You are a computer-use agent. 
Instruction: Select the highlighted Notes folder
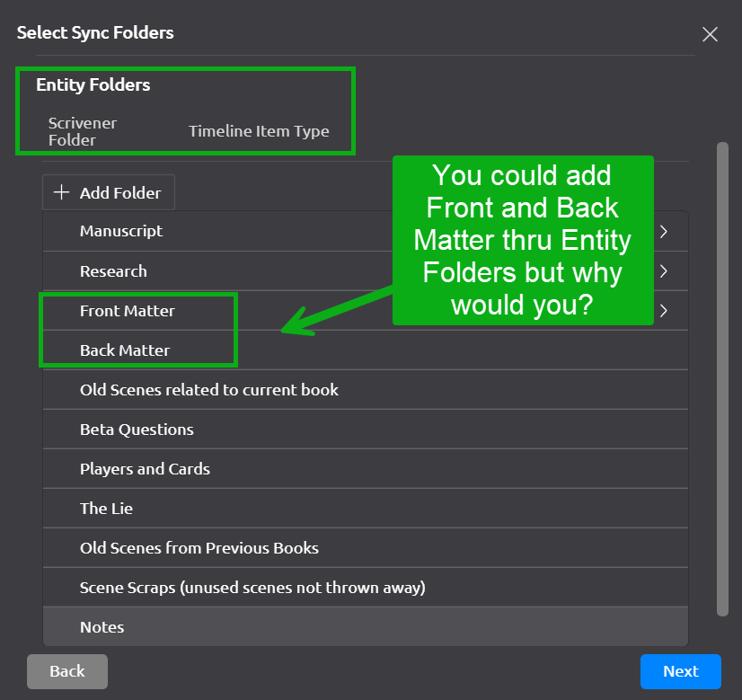pos(102,627)
